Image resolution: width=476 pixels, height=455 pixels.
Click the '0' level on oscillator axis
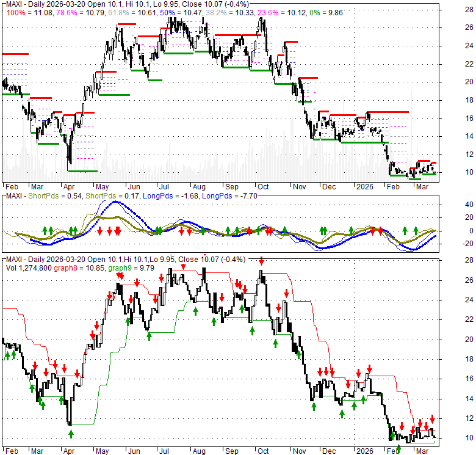[x=471, y=231]
